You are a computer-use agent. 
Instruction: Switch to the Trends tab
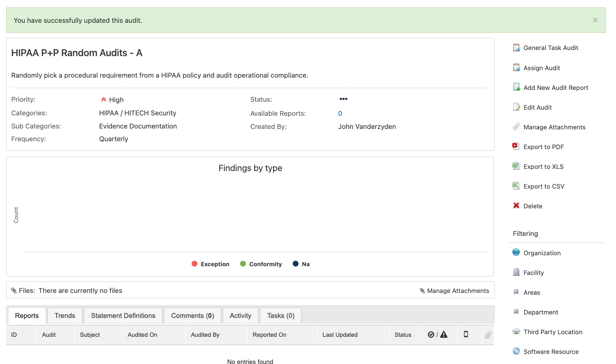tap(65, 316)
